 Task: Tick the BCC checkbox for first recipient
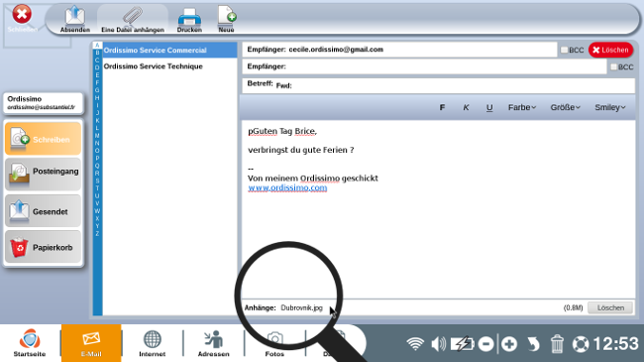(564, 50)
